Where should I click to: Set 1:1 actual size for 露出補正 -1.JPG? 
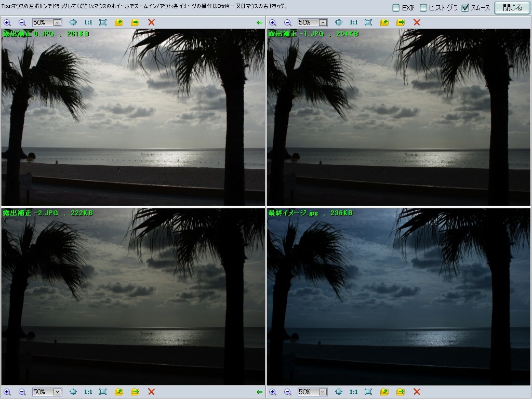tap(353, 22)
